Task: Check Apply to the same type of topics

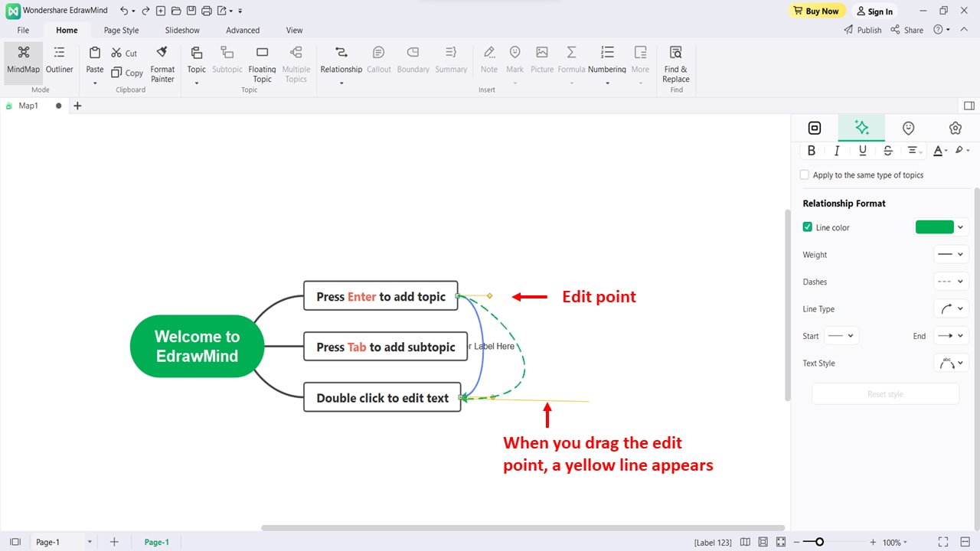Action: coord(805,175)
